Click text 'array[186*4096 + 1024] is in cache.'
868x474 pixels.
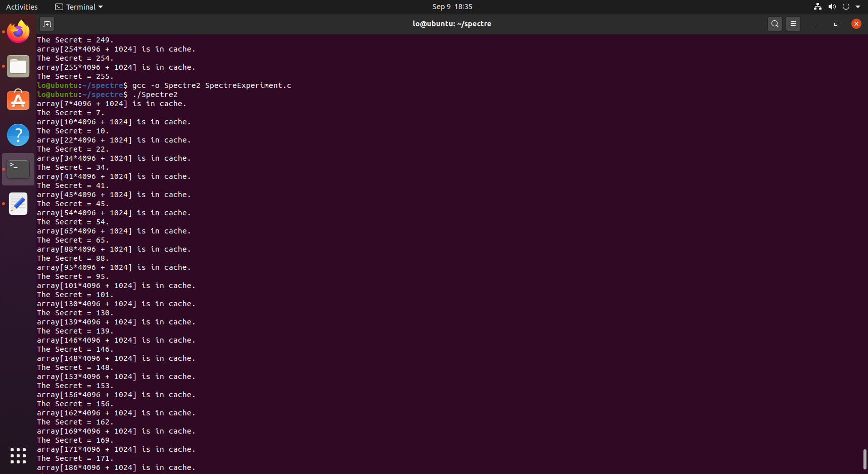click(x=116, y=467)
